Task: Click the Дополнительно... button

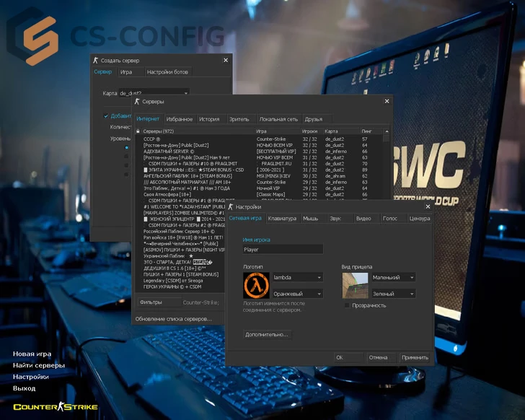Action: pos(268,335)
